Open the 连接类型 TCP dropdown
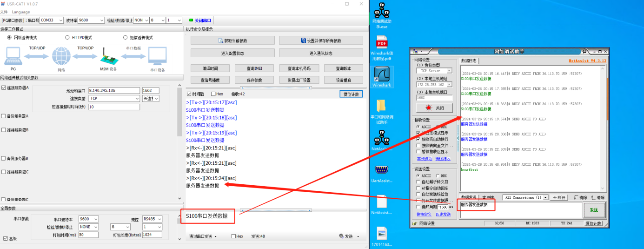 click(114, 99)
